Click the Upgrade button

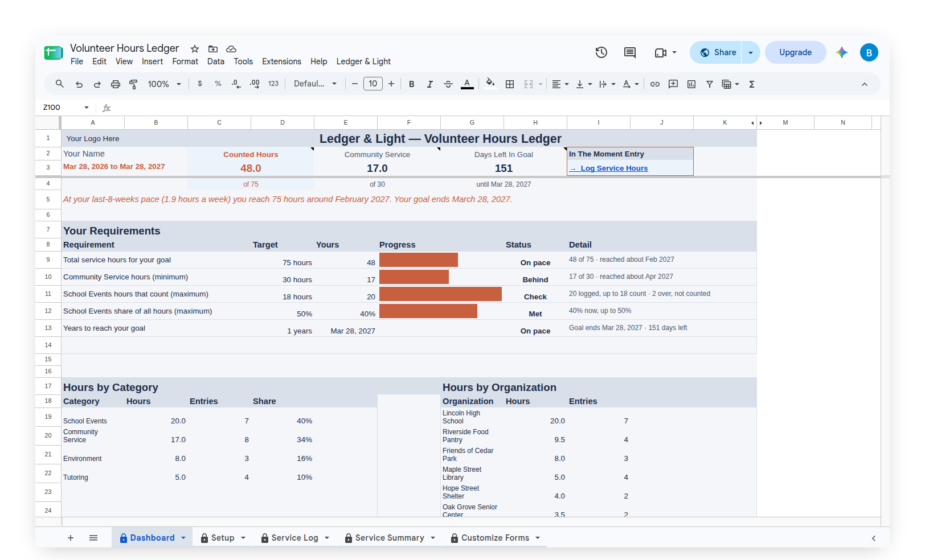pos(796,52)
